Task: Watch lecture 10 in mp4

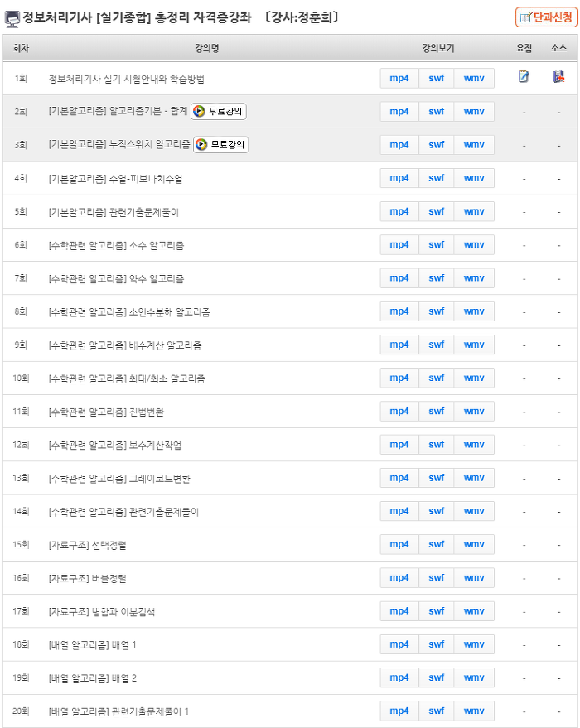Action: pos(399,378)
